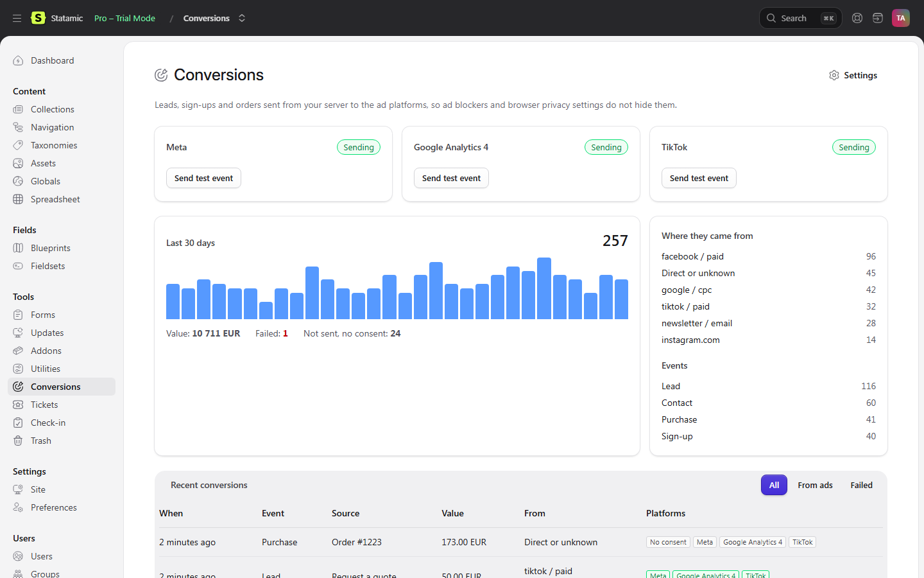Click the Search field in top bar

point(800,18)
